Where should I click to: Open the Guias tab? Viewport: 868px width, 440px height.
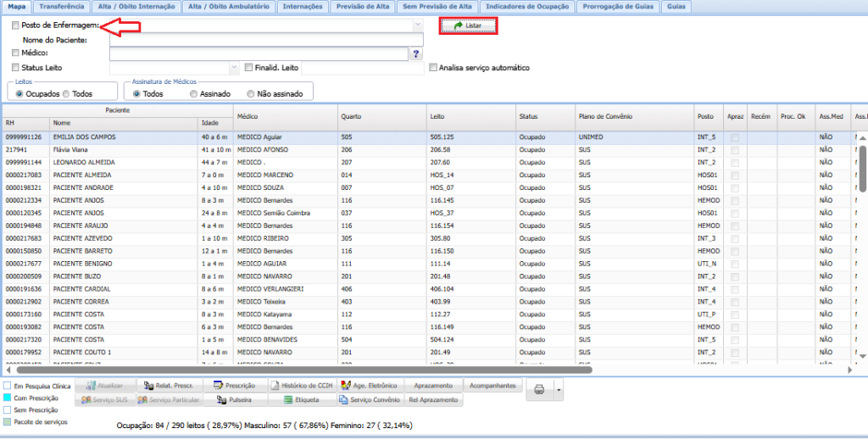(x=676, y=7)
